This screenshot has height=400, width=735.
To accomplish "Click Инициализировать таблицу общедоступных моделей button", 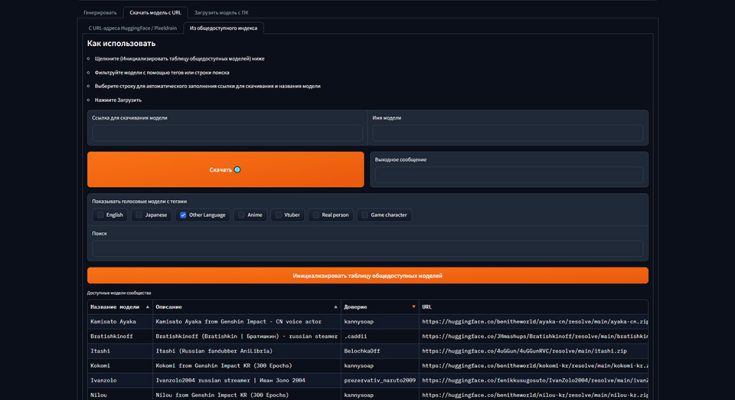I will pos(367,275).
